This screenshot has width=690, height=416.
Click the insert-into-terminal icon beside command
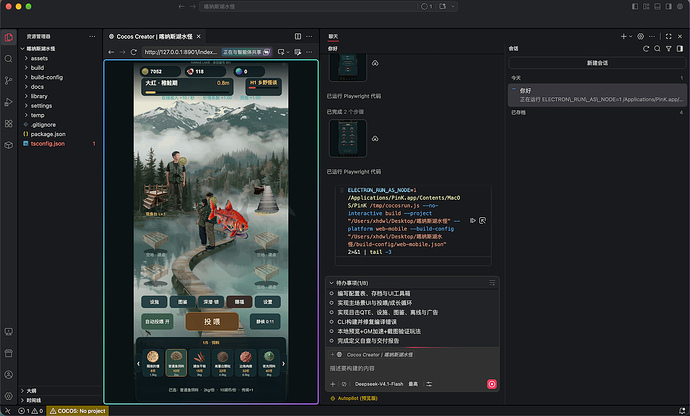[482, 221]
